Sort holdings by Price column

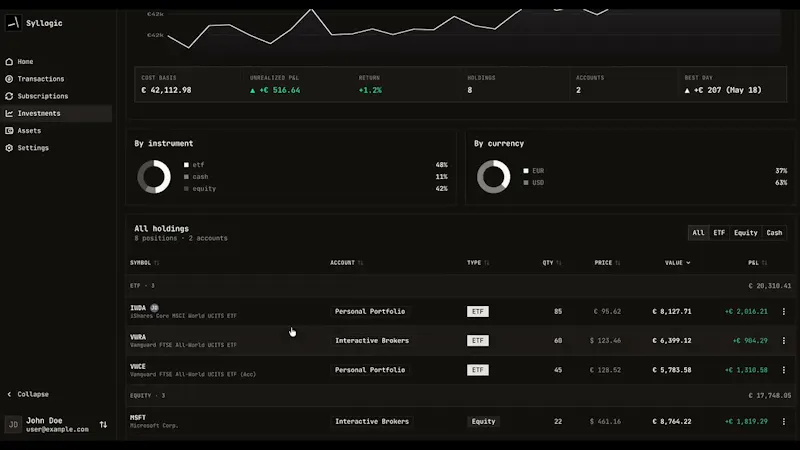607,263
